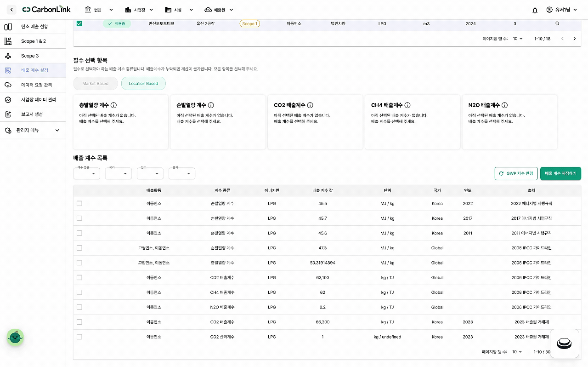Viewport: 588px width, 367px height.
Task: Click the 배출 계수 저장하기 button
Action: pos(560,173)
